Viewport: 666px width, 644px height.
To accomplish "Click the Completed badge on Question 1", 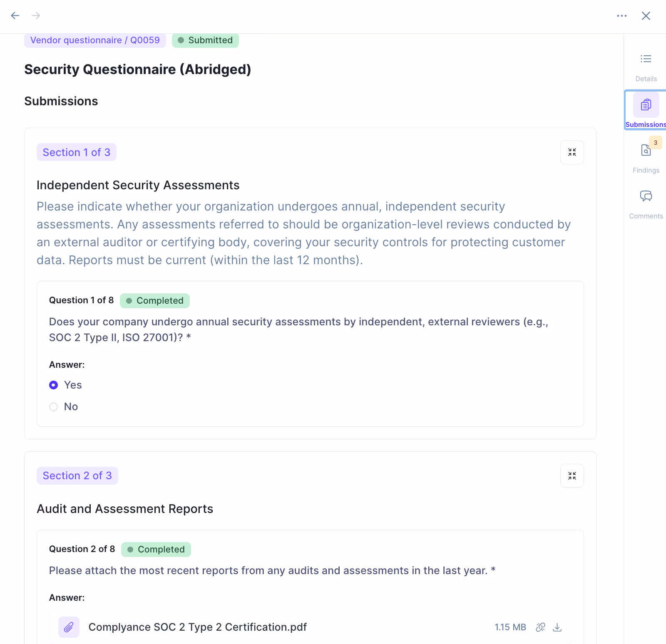I will (x=155, y=301).
